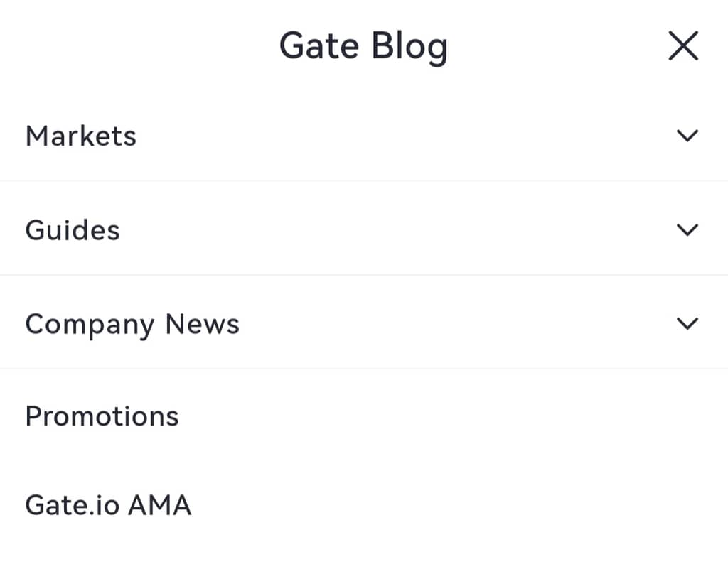728x579 pixels.
Task: Click the Gate Blog title heading
Action: pos(363,47)
